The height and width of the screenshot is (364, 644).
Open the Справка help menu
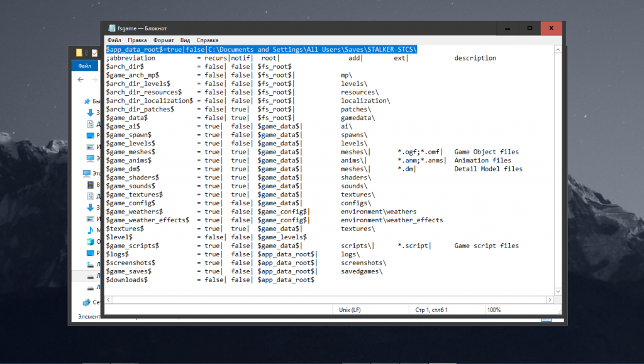[x=208, y=40]
